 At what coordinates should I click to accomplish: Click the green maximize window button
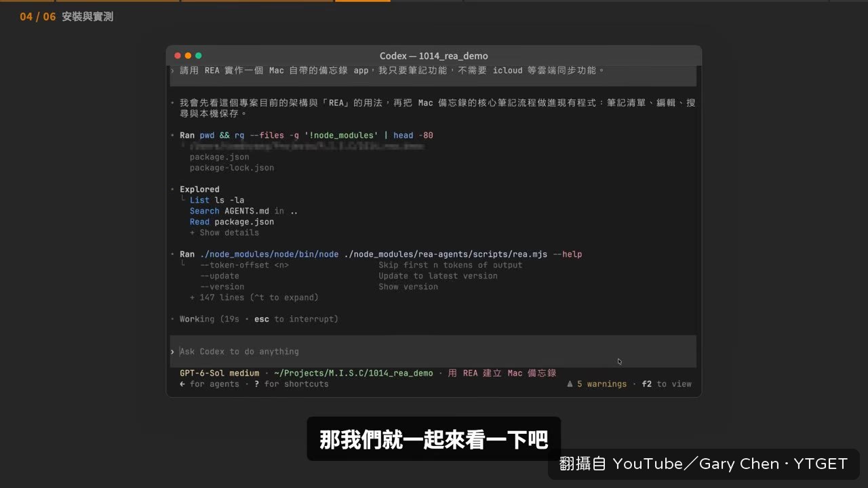(199, 56)
